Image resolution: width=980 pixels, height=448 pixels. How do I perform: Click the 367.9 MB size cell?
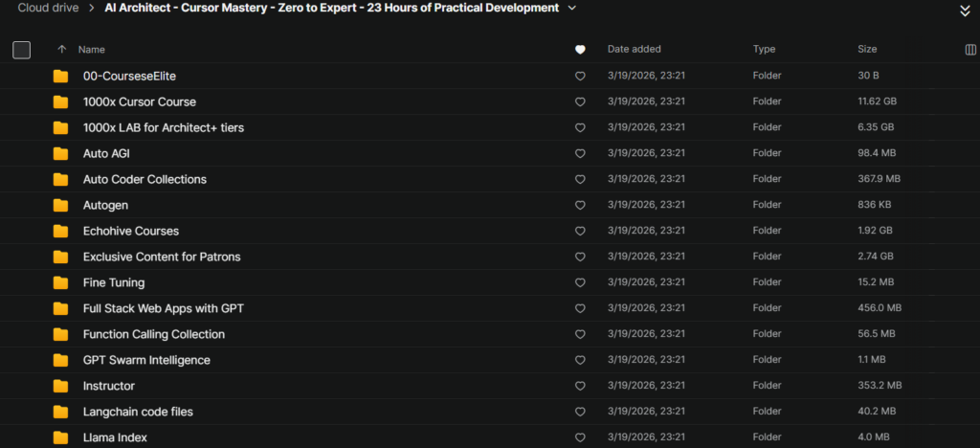[x=879, y=179]
